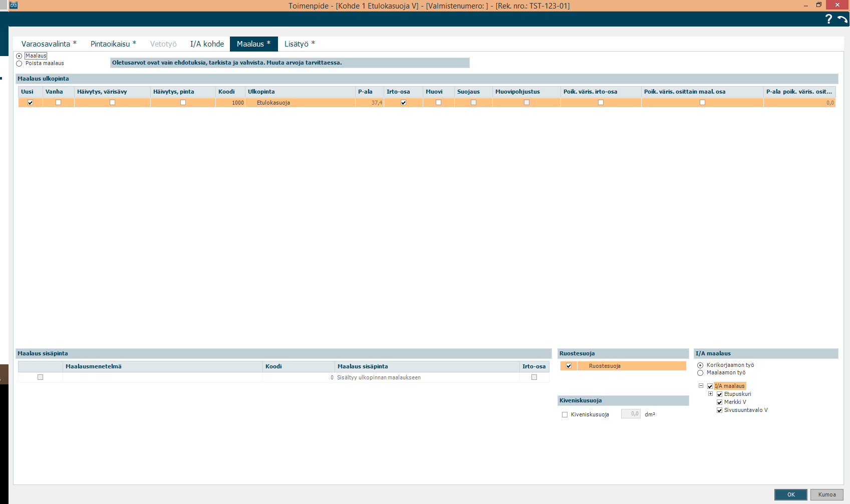This screenshot has height=504, width=850.
Task: Go to the I/A kohde tab
Action: point(207,44)
